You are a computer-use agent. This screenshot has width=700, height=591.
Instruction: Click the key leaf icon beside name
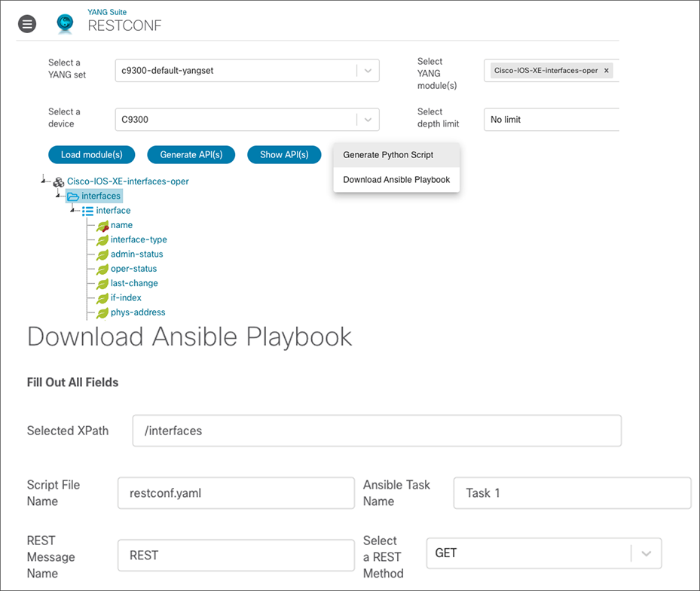tap(102, 226)
